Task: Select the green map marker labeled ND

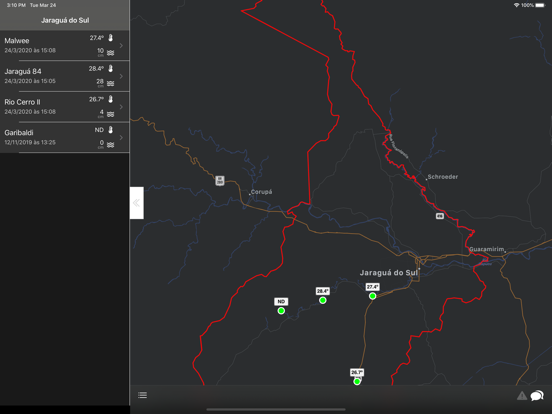Action: click(281, 310)
